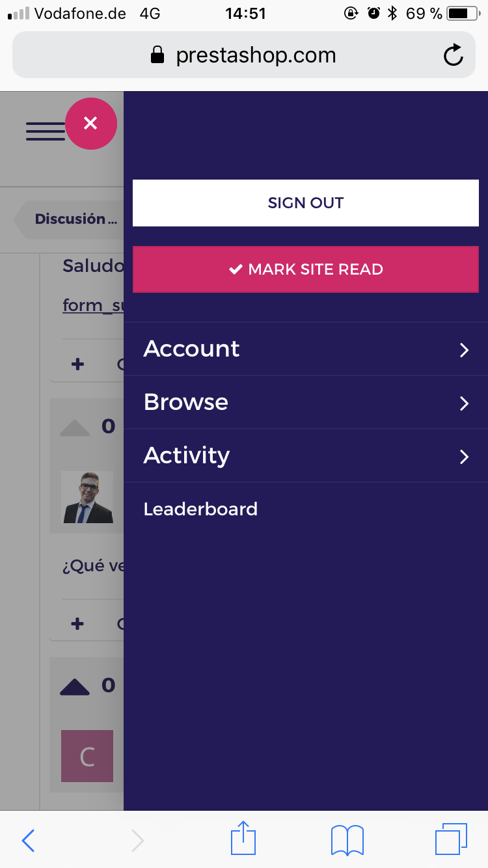This screenshot has height=868, width=488.
Task: Upvote using the dark arrow icon
Action: (x=75, y=686)
